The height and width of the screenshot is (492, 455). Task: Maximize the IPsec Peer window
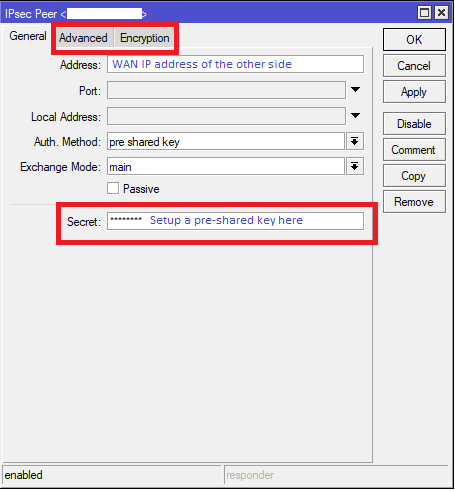pos(424,13)
